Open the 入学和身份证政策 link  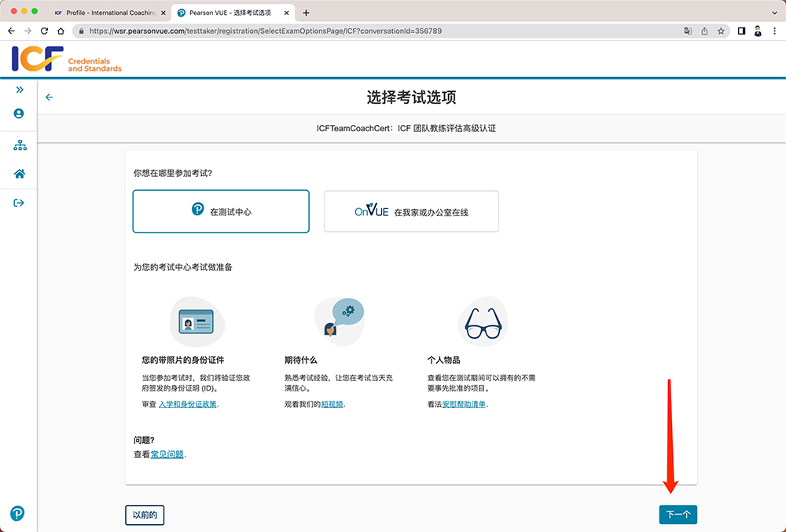click(187, 404)
